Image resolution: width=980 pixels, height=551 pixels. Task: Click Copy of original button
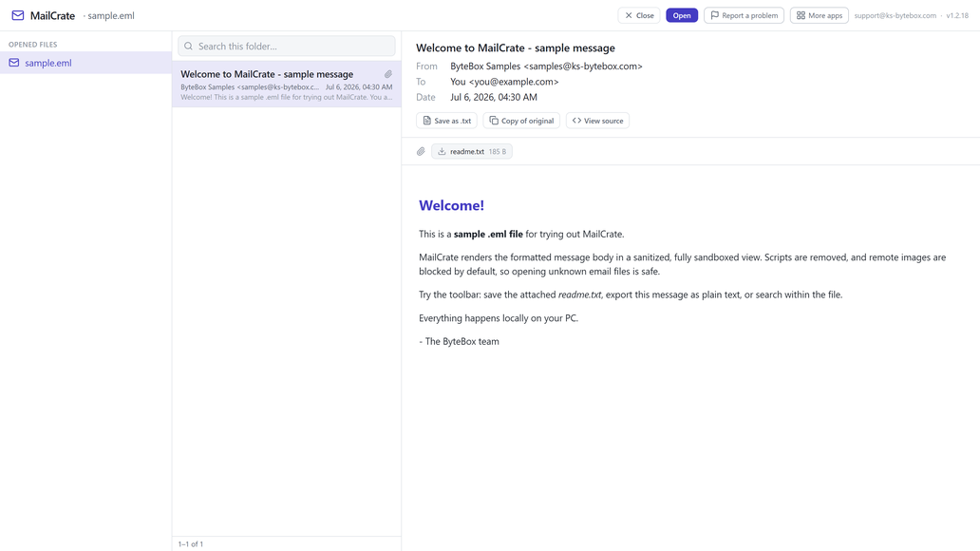521,121
